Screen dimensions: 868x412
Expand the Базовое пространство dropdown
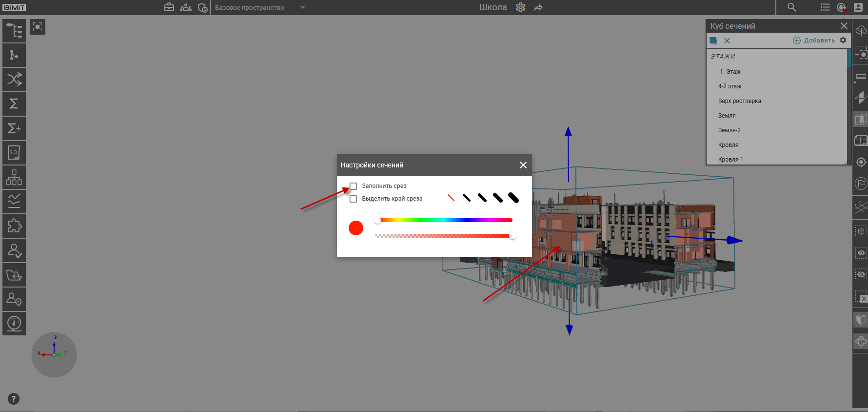point(302,8)
